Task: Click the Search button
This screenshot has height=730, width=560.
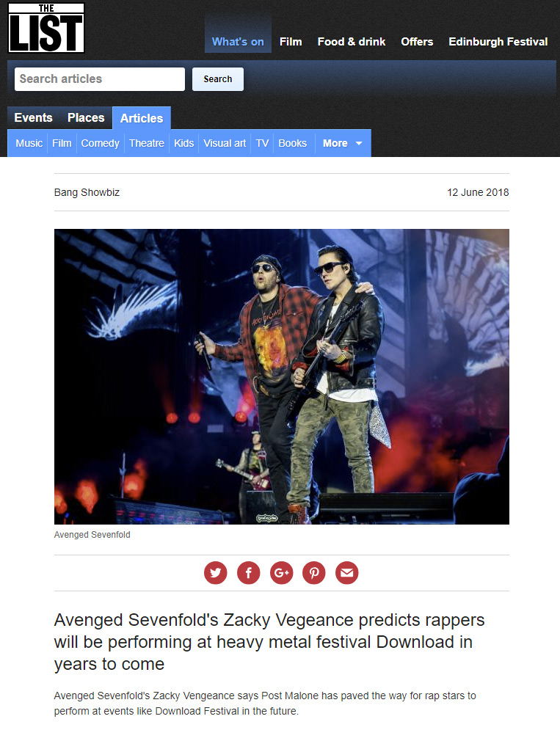Action: [217, 79]
